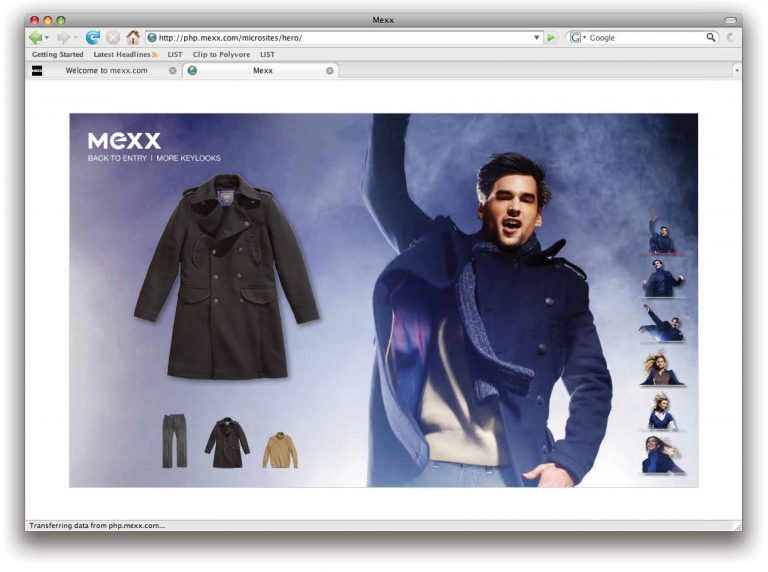Select the tan sweater product thumbnail
The height and width of the screenshot is (572, 768).
pos(280,450)
